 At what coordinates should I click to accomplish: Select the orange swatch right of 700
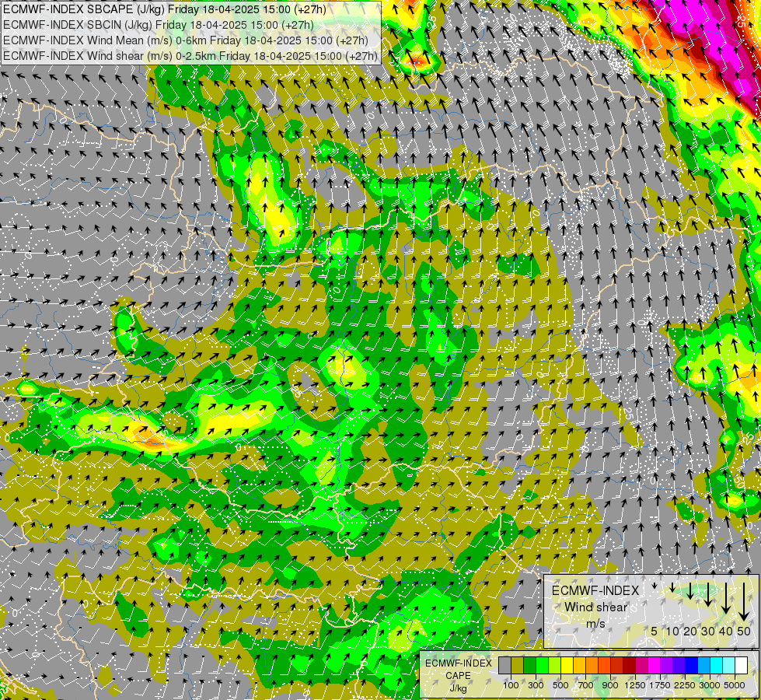click(592, 666)
